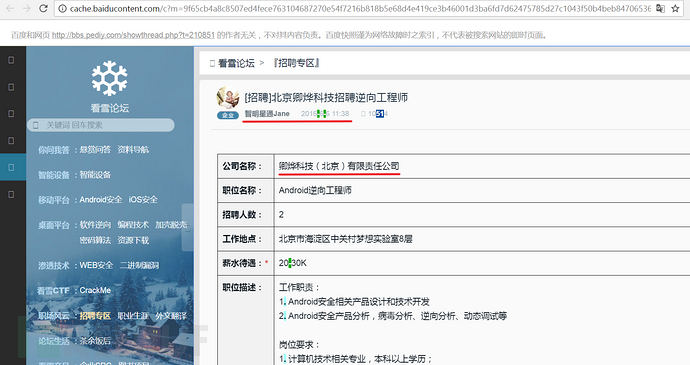Click the post title 北京卿烨科技招聘逆向工程师
Screen dimensions: 690x365
tap(326, 97)
